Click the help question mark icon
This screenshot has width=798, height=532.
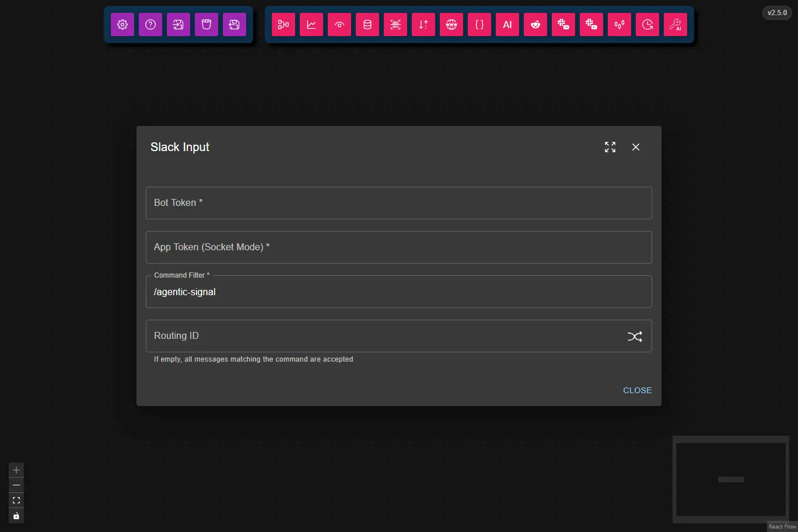[150, 24]
